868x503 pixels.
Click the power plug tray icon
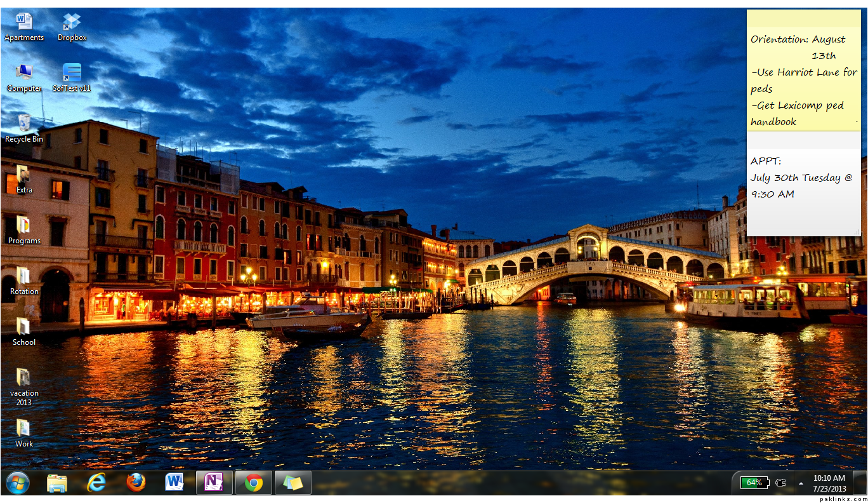(x=780, y=483)
